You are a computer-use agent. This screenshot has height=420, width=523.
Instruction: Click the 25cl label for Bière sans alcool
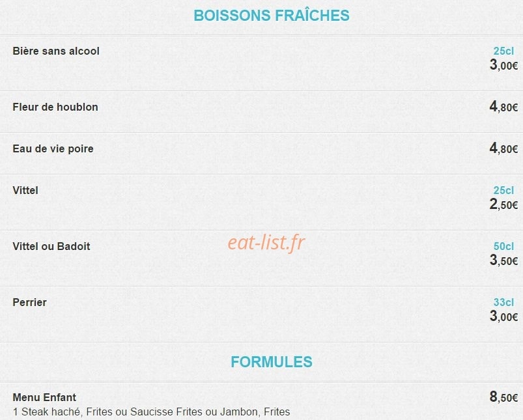(x=503, y=51)
